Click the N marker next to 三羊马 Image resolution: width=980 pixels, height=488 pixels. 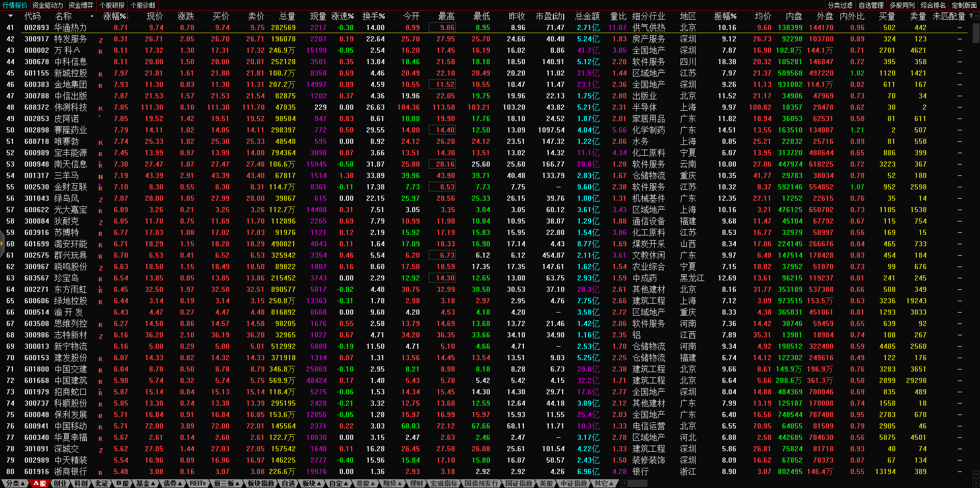pos(100,177)
